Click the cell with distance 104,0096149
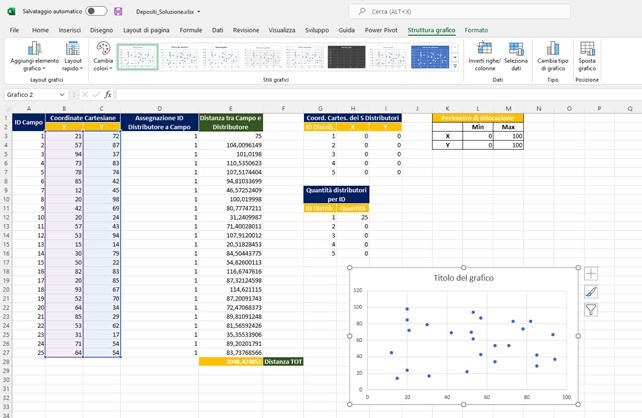The image size is (642, 418). [x=231, y=145]
